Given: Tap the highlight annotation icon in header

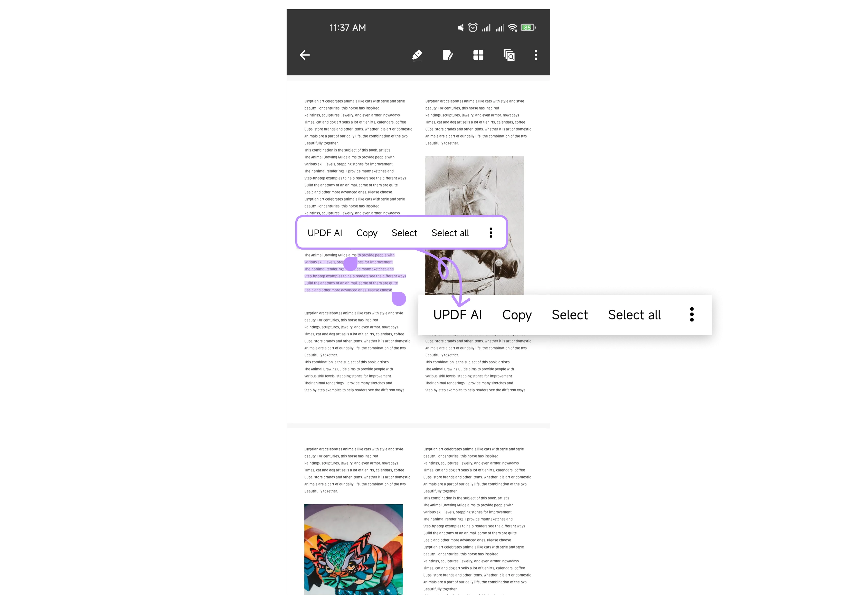Looking at the screenshot, I should point(417,55).
